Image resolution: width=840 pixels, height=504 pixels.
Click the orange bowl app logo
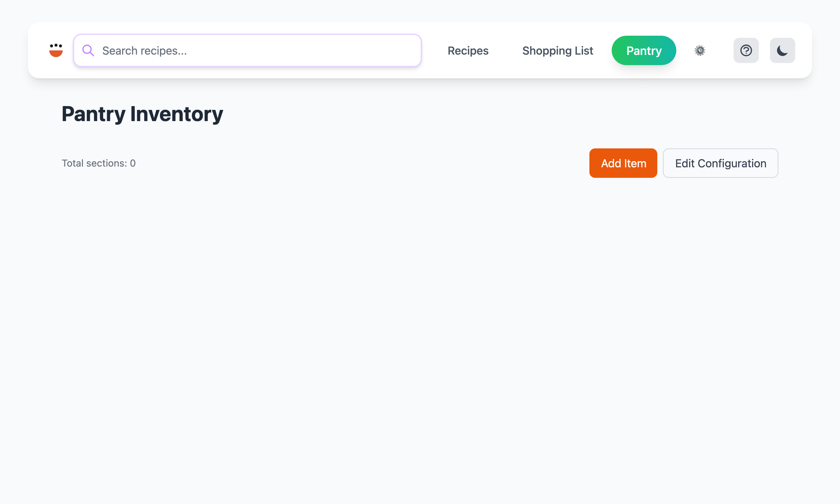pos(56,50)
